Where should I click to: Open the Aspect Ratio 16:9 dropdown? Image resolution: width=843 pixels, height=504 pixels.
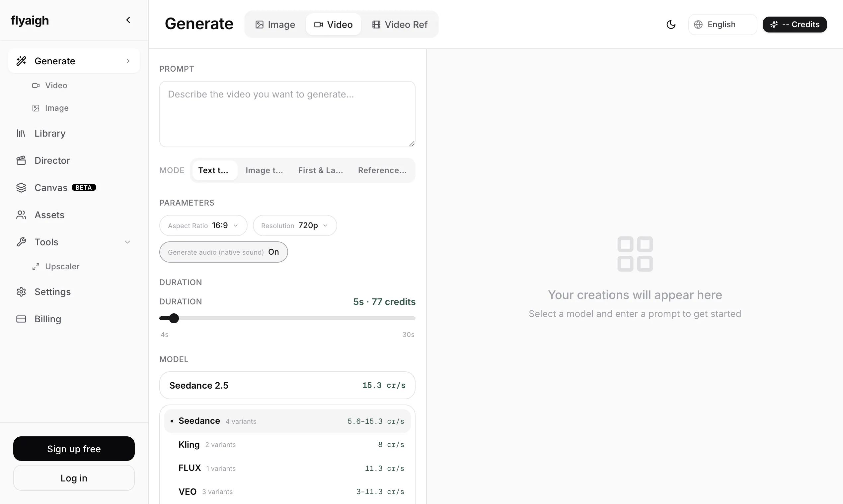[203, 225]
